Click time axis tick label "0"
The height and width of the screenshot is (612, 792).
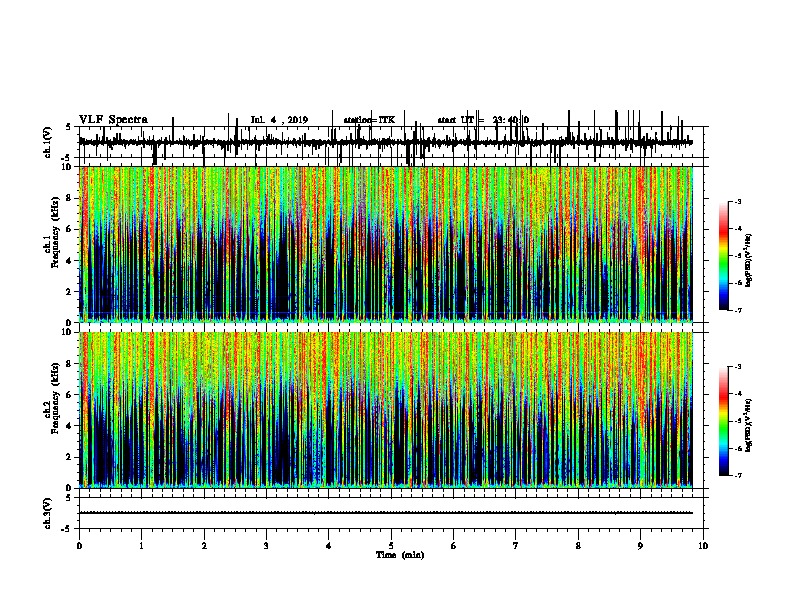tap(79, 546)
